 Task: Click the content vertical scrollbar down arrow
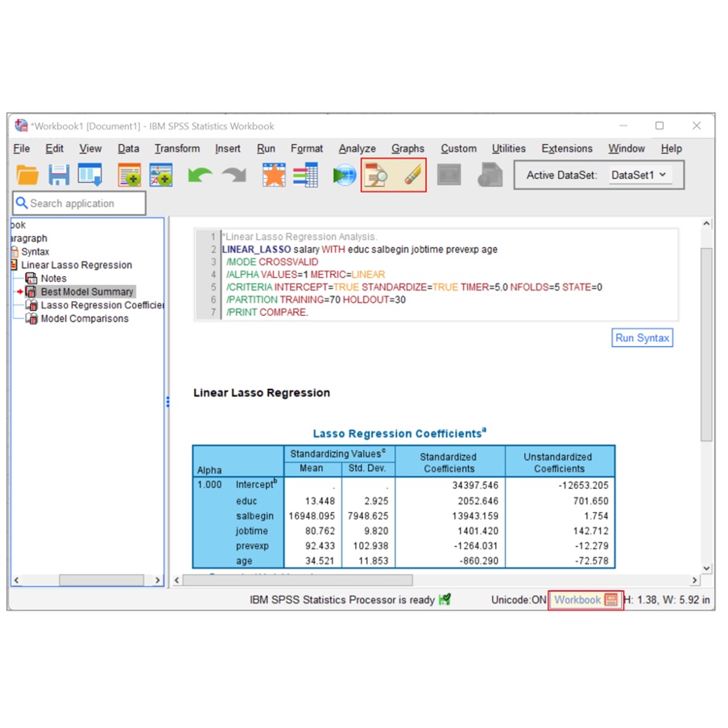point(706,569)
